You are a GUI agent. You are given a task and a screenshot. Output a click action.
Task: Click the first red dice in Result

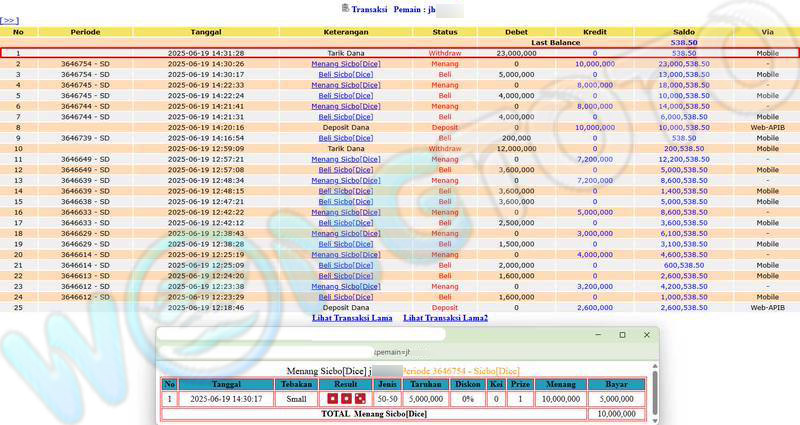click(334, 398)
